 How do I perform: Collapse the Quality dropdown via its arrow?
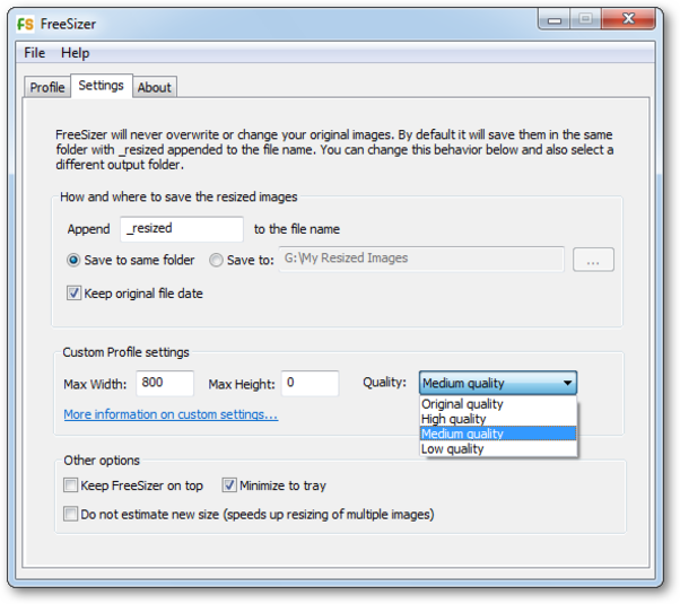[x=567, y=383]
